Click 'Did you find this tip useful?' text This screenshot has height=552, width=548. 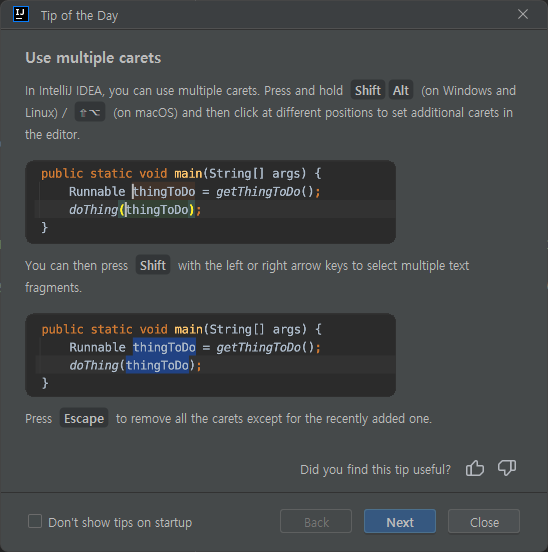coord(375,469)
